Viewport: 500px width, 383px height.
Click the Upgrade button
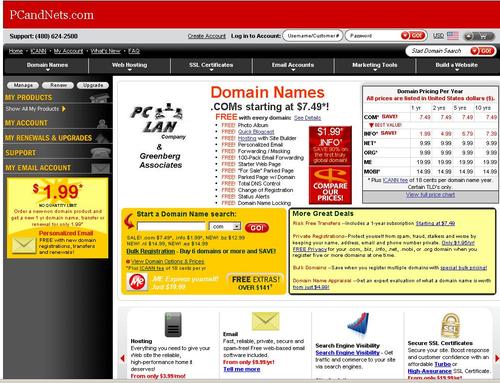click(93, 85)
